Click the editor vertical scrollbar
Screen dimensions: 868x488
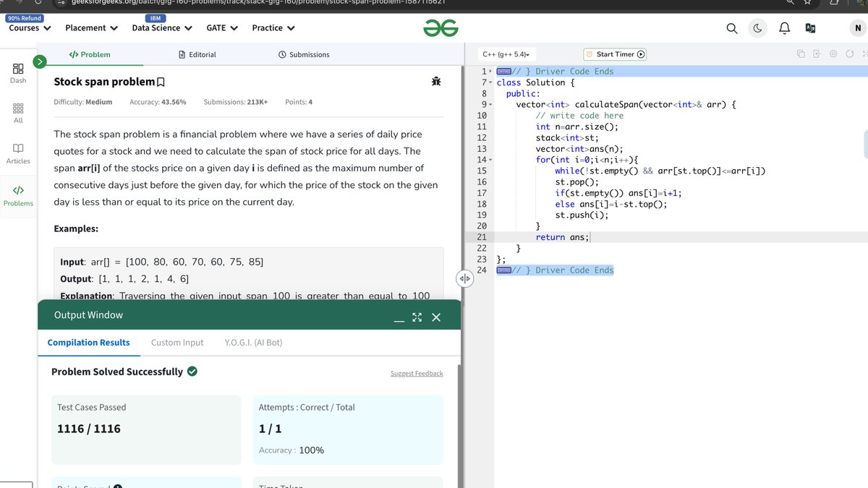point(865,145)
